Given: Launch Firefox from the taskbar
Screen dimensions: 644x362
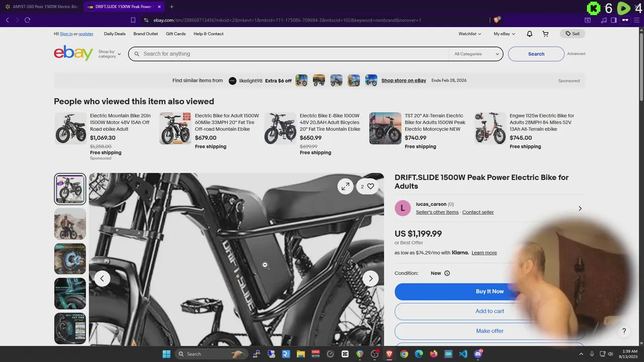Looking at the screenshot, I should (x=434, y=354).
